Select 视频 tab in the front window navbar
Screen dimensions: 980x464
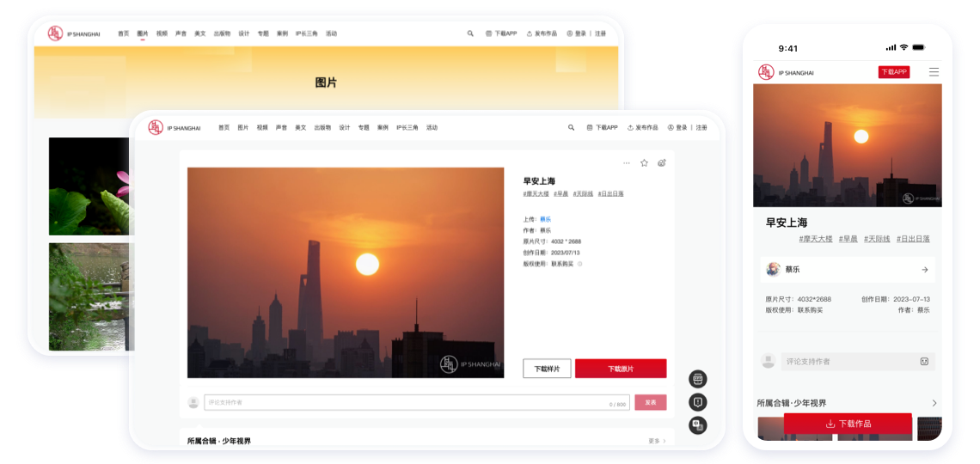261,127
